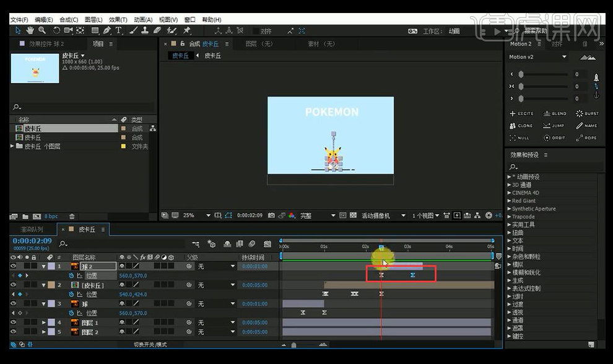Open the 动画(A) menu
This screenshot has width=613, height=364.
(143, 20)
